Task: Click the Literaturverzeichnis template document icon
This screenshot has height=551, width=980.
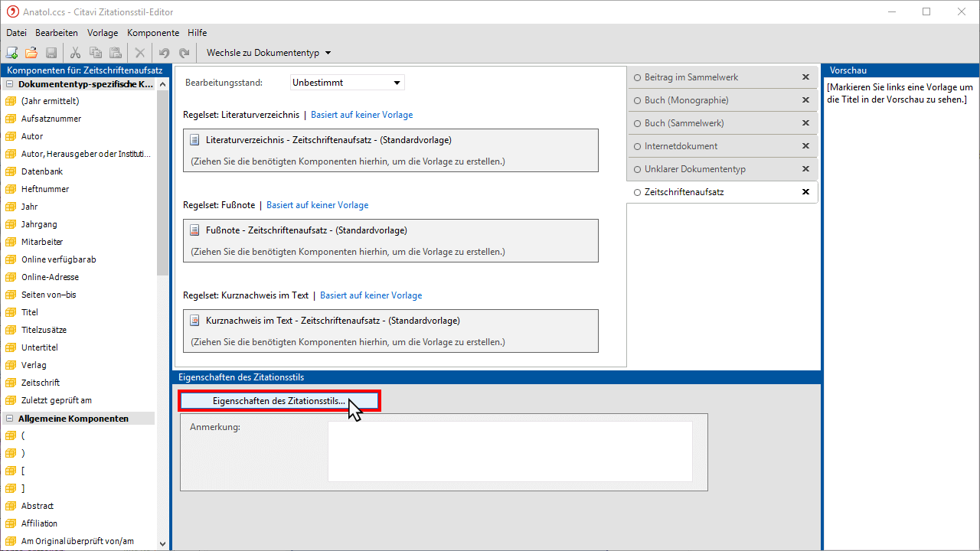Action: (194, 140)
